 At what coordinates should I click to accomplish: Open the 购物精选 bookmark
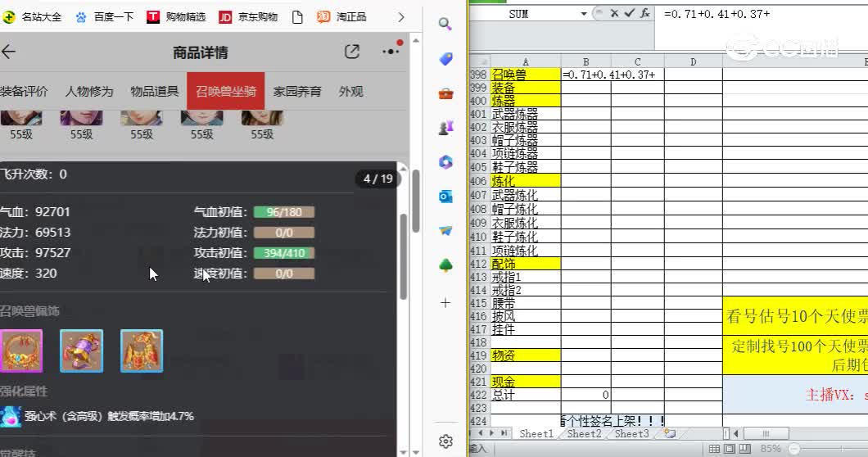coord(176,17)
